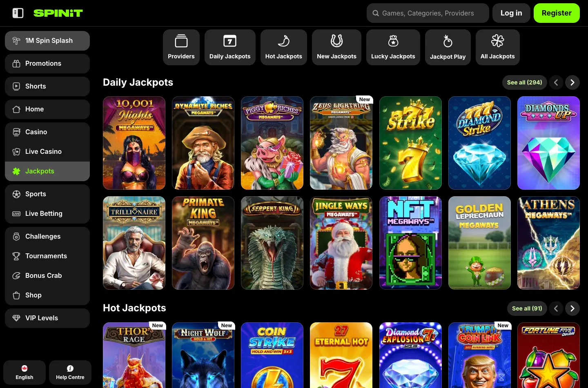The width and height of the screenshot is (588, 388).
Task: Open the 1M Spin Splash promotion
Action: [47, 41]
